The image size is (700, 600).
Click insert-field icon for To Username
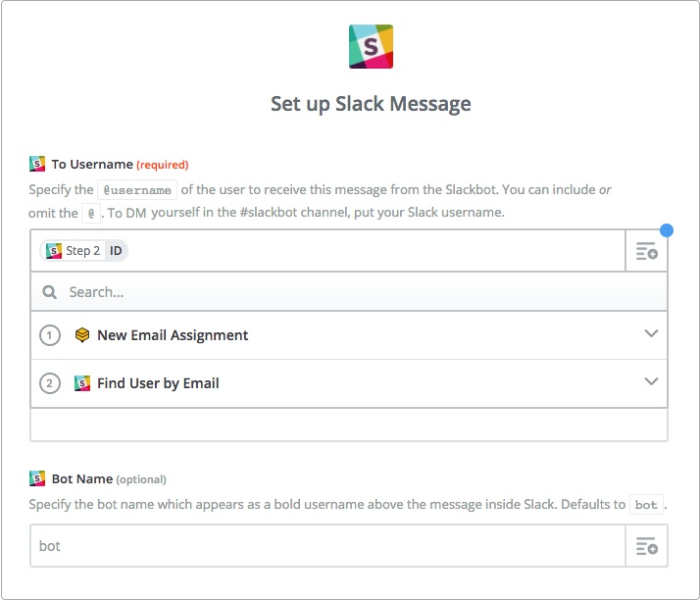(x=646, y=251)
